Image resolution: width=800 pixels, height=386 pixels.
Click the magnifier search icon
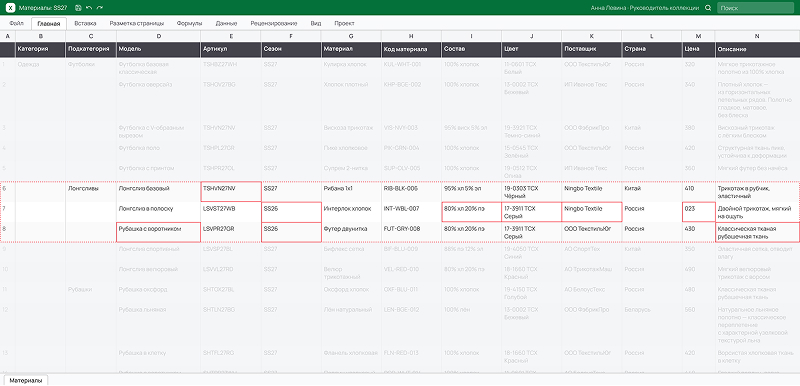(x=708, y=8)
